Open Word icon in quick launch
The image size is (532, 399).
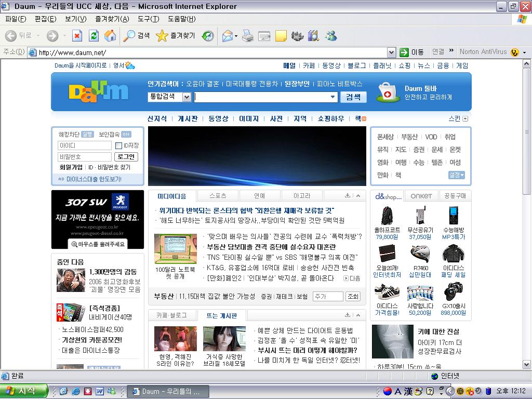tap(100, 391)
